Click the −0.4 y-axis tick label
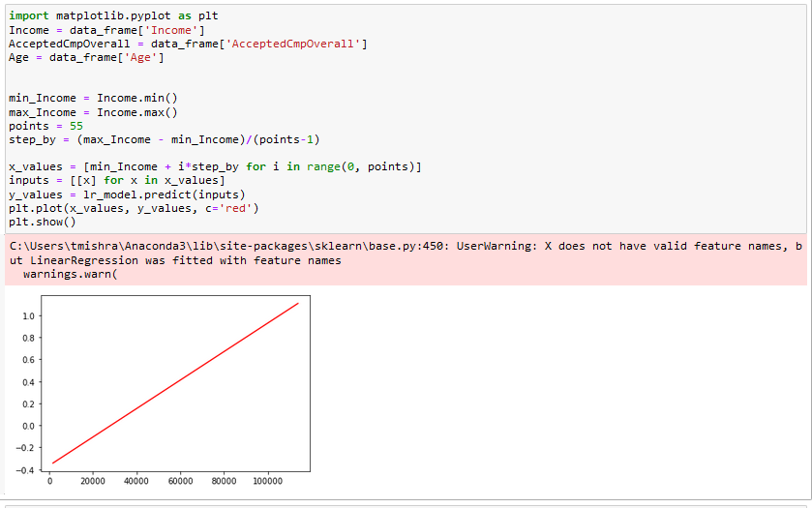The height and width of the screenshot is (508, 812). pos(24,469)
